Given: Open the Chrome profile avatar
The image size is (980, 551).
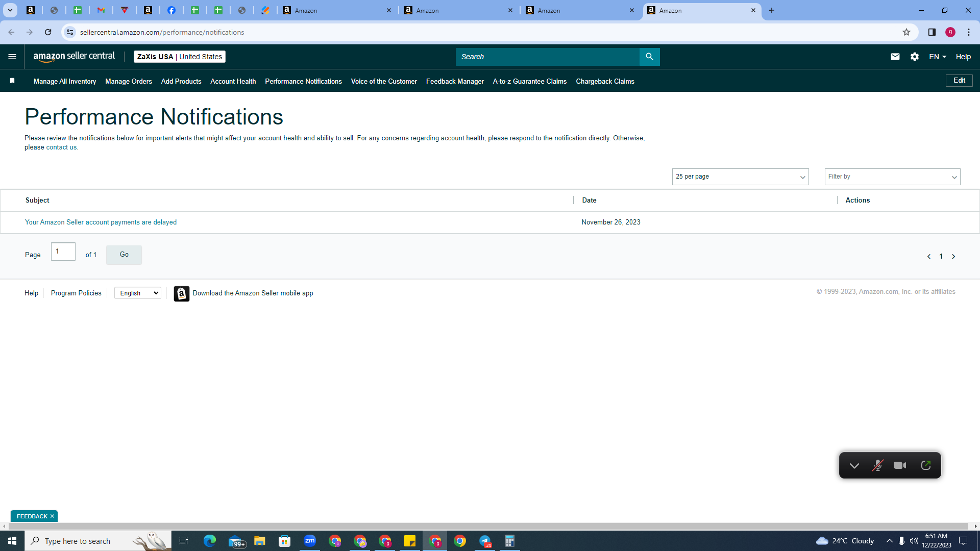Looking at the screenshot, I should click(950, 32).
